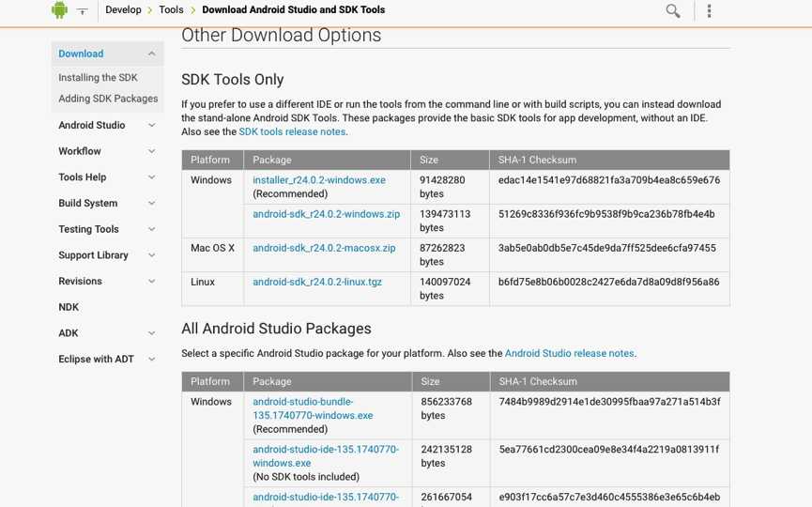812x507 pixels.
Task: Open ADK sidebar item
Action: click(69, 333)
